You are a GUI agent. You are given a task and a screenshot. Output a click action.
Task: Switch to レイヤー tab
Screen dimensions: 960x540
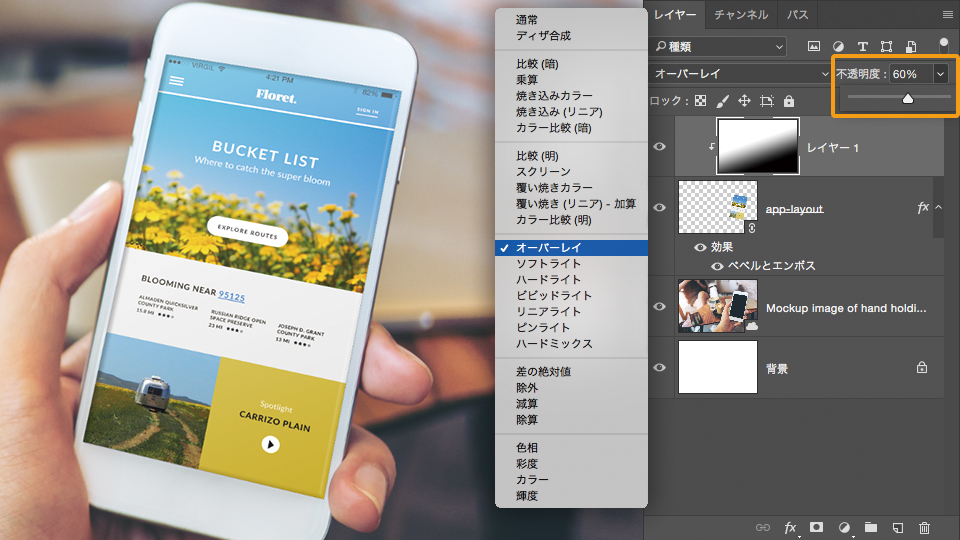tap(675, 14)
